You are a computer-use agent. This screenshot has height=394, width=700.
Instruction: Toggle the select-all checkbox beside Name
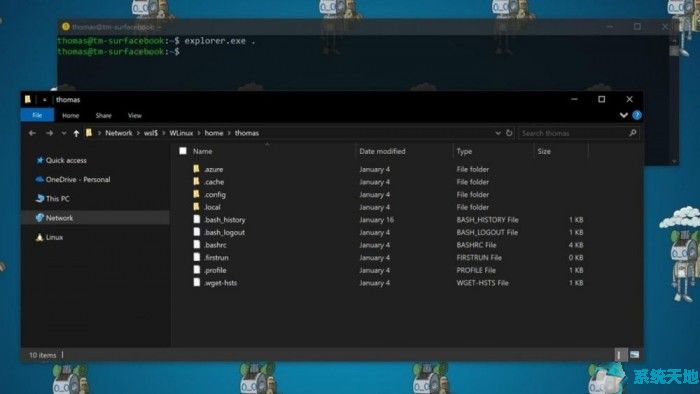(183, 151)
